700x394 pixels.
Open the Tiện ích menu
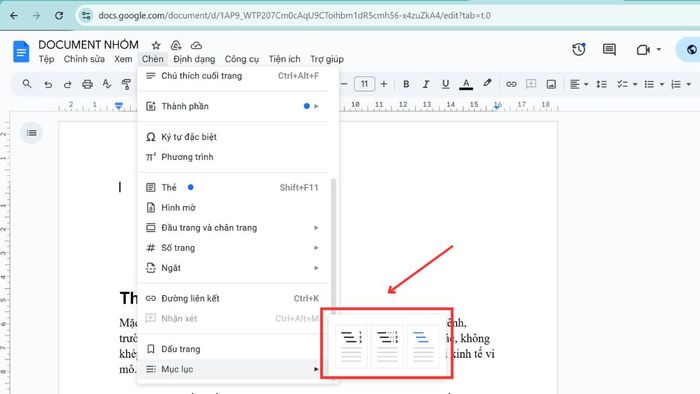284,59
